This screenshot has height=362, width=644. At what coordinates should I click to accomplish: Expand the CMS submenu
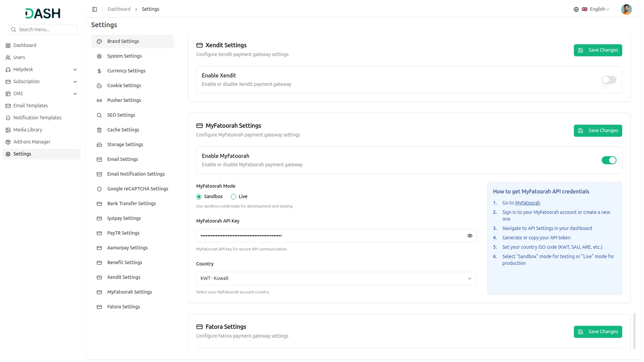75,94
